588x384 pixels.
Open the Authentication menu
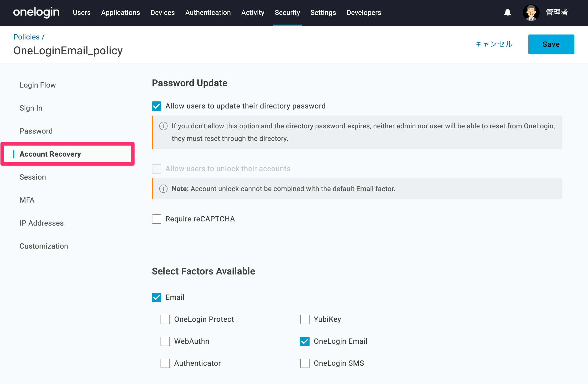point(208,13)
